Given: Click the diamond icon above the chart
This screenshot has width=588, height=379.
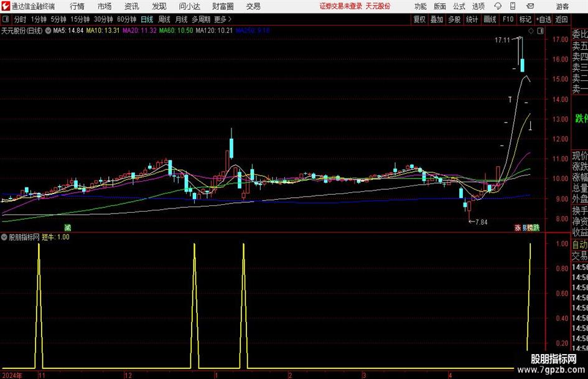Looking at the screenshot, I should click(x=531, y=31).
